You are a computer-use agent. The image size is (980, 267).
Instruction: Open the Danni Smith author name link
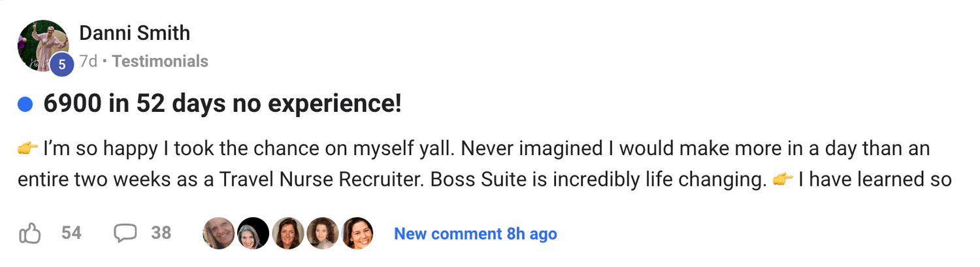pyautogui.click(x=135, y=33)
